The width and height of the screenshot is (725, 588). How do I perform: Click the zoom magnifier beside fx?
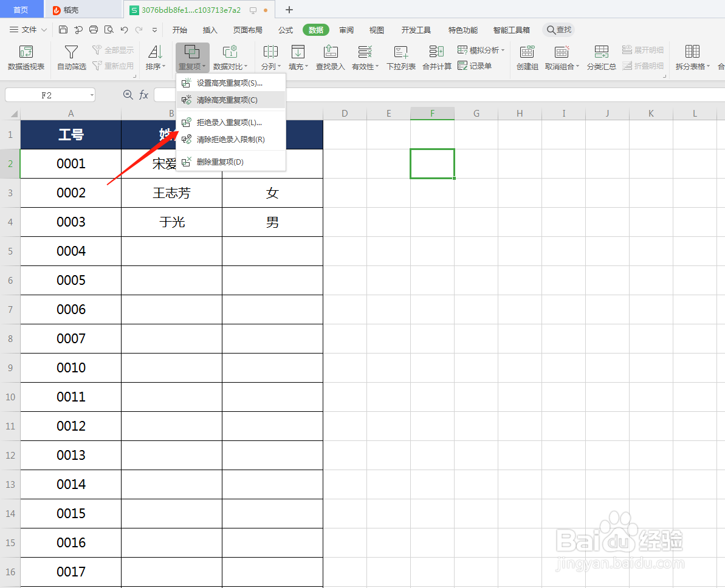pyautogui.click(x=128, y=95)
